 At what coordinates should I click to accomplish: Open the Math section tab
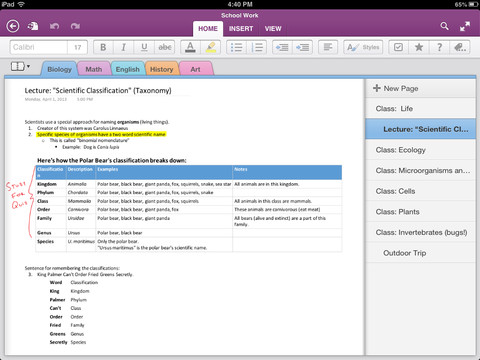pos(94,69)
